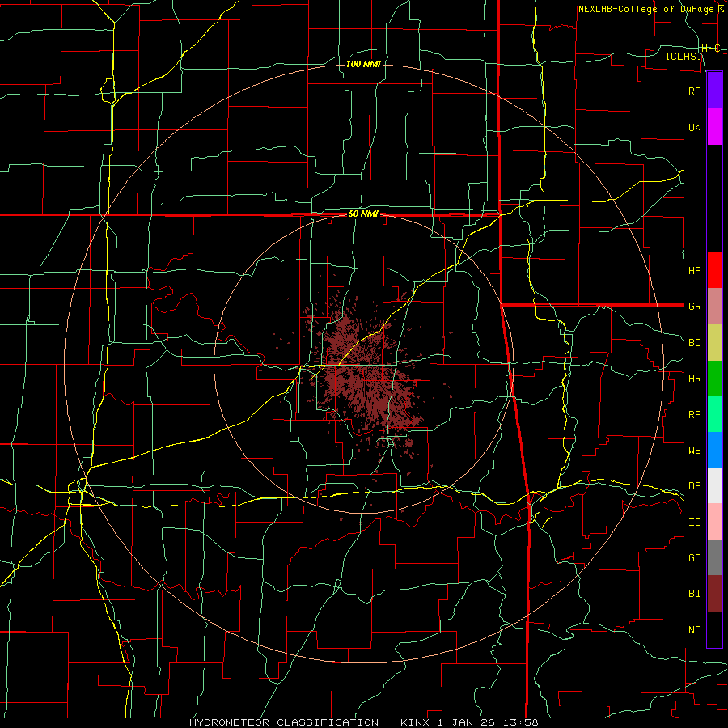The image size is (728, 728).
Task: Click the [CLAS] units label
Action: pos(684,57)
